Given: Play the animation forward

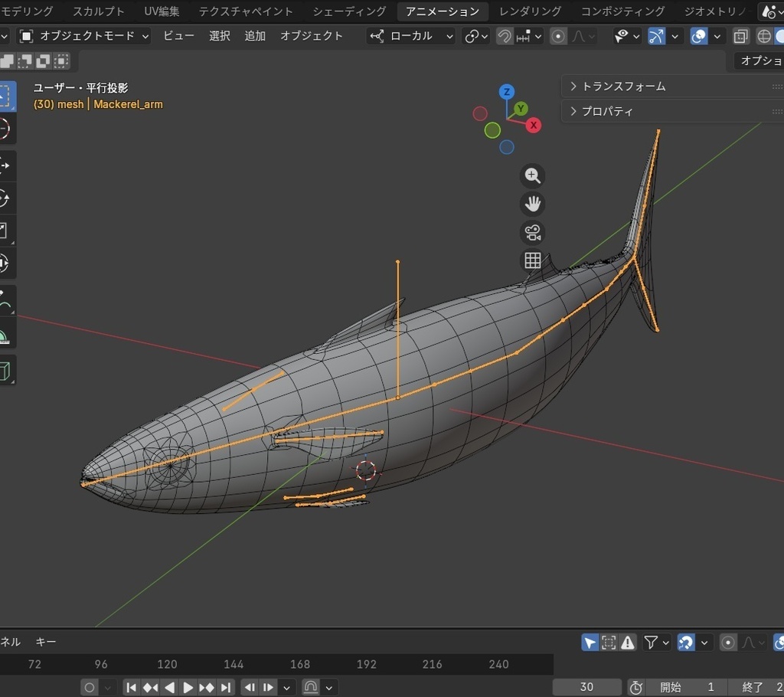Looking at the screenshot, I should click(188, 687).
